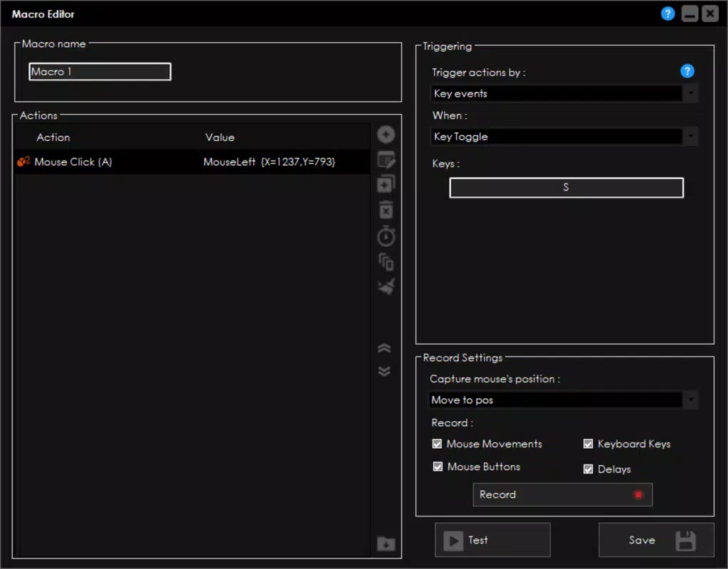Click the edit action icon
Image resolution: width=728 pixels, height=569 pixels.
(x=386, y=160)
